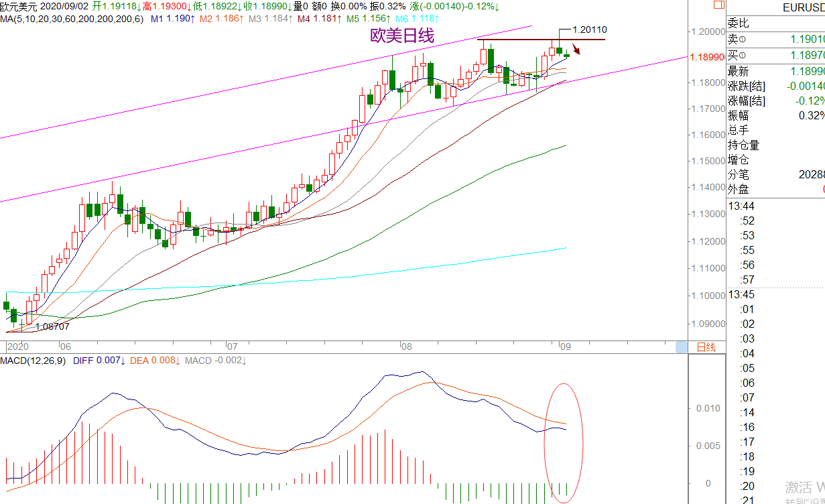This screenshot has height=504, width=825.
Task: Click the circled 1 icon beside 买
Action: pyautogui.click(x=742, y=56)
